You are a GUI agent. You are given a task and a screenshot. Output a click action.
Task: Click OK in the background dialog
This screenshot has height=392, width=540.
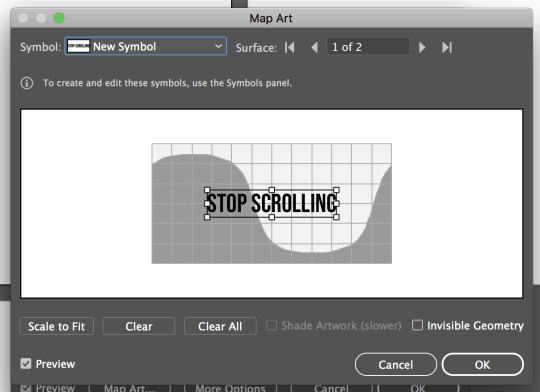point(418,388)
